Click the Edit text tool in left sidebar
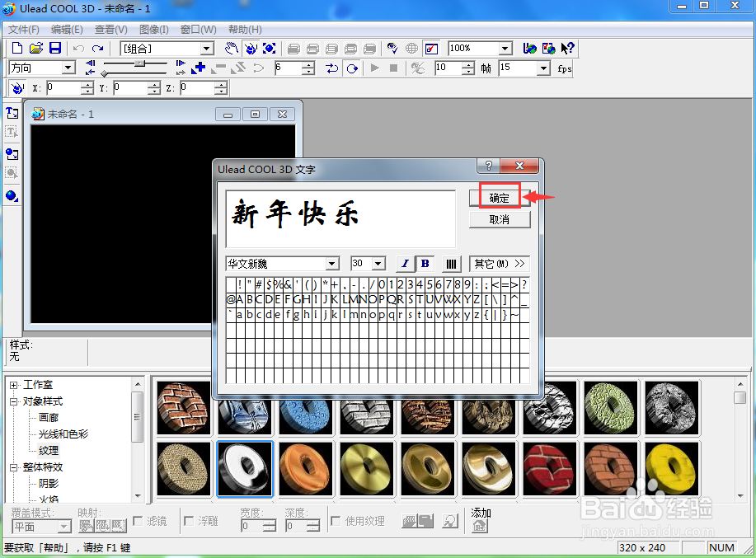 12,132
